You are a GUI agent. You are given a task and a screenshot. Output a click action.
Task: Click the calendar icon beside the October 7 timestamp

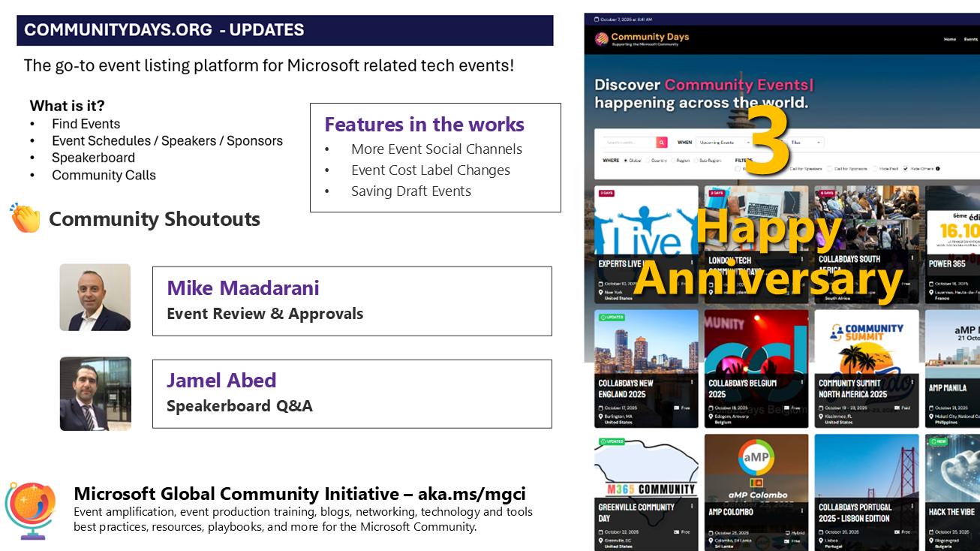[x=596, y=19]
